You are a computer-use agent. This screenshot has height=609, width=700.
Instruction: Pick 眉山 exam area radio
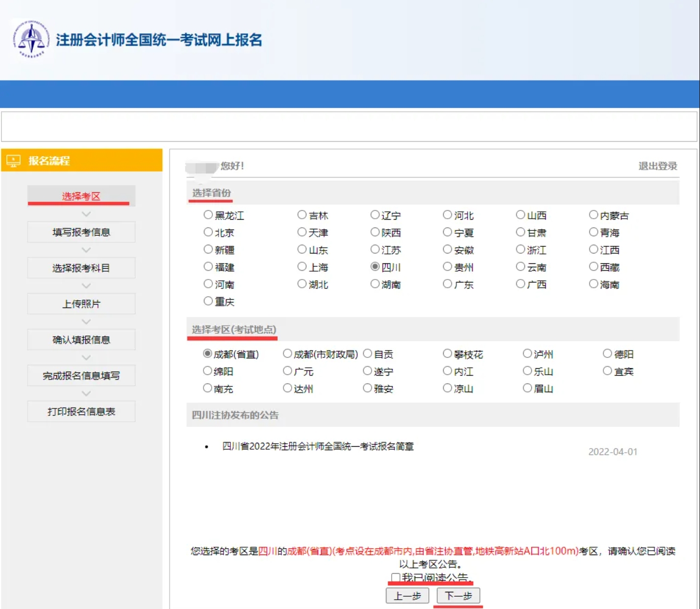pyautogui.click(x=527, y=388)
